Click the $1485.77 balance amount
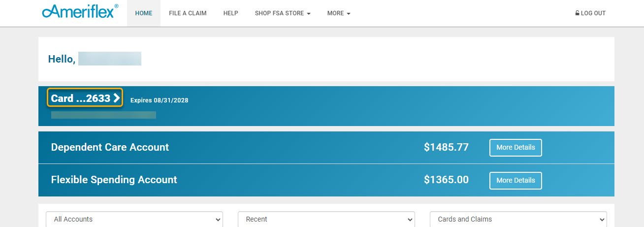This screenshot has width=644, height=227. 446,147
